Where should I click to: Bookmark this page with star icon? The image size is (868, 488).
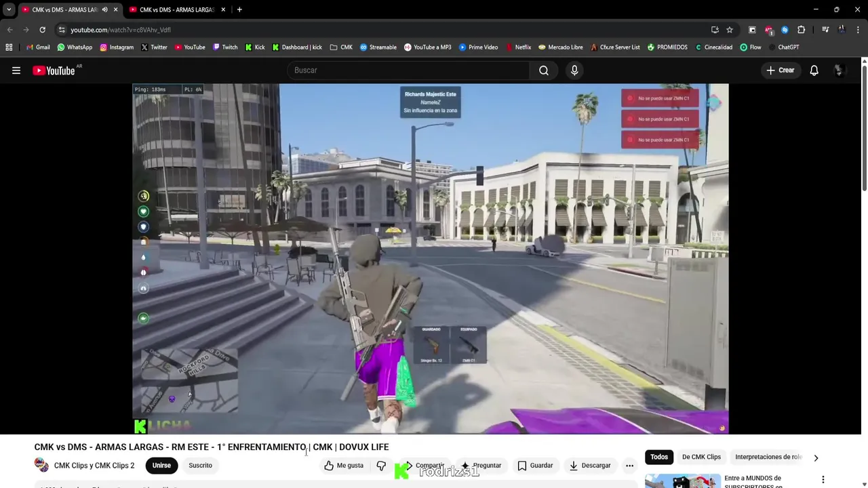[730, 30]
